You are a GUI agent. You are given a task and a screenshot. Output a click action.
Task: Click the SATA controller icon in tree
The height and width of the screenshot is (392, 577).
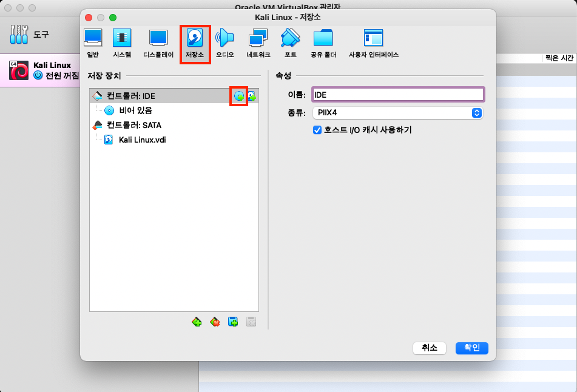point(98,125)
